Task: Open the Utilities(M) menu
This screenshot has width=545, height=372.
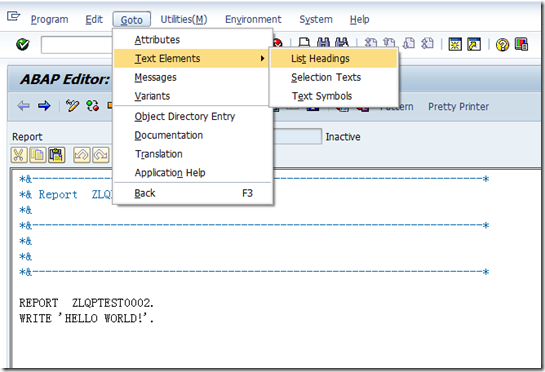Action: (184, 19)
